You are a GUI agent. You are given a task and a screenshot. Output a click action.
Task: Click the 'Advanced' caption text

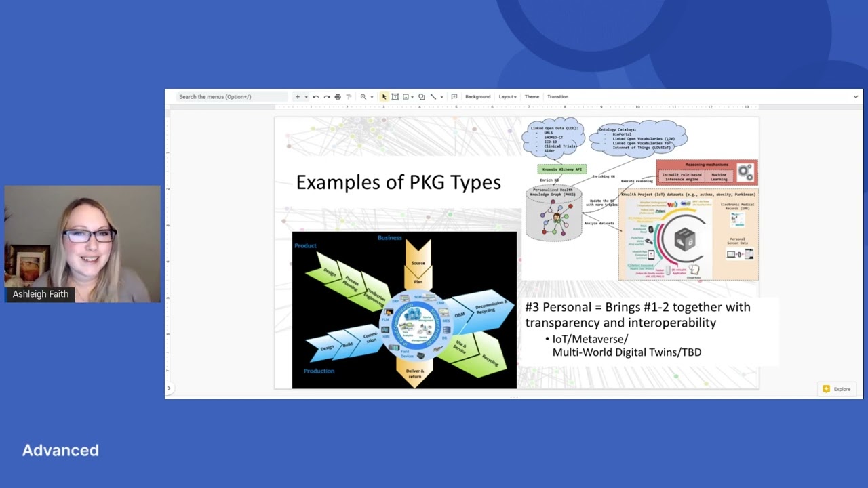pos(60,450)
